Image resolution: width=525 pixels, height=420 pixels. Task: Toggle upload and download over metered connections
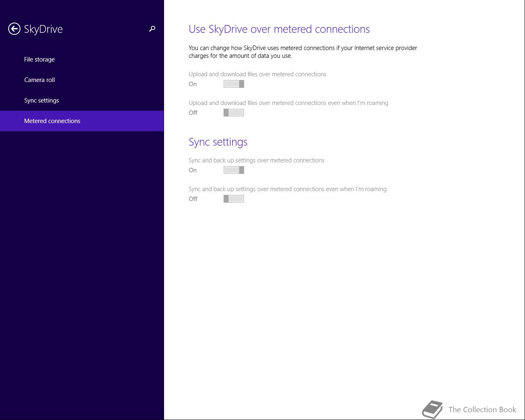click(234, 84)
